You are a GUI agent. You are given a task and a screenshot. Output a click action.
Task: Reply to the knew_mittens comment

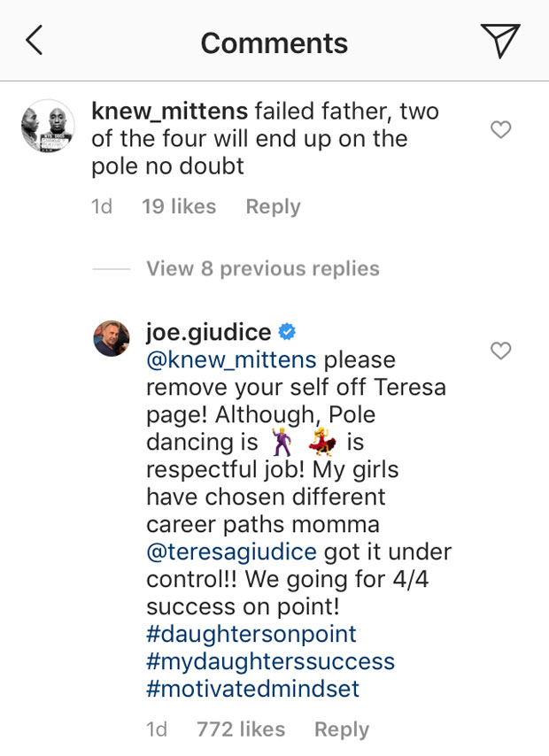point(273,206)
